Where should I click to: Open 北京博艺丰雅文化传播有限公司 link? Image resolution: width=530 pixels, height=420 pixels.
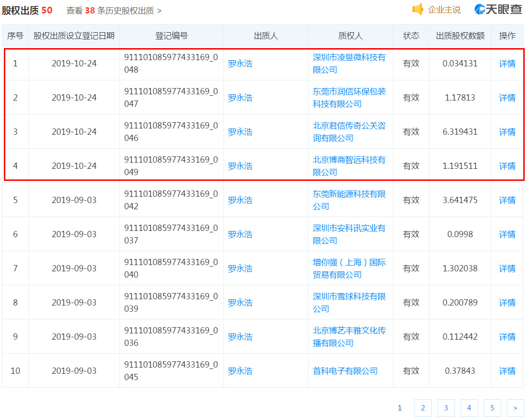point(349,337)
